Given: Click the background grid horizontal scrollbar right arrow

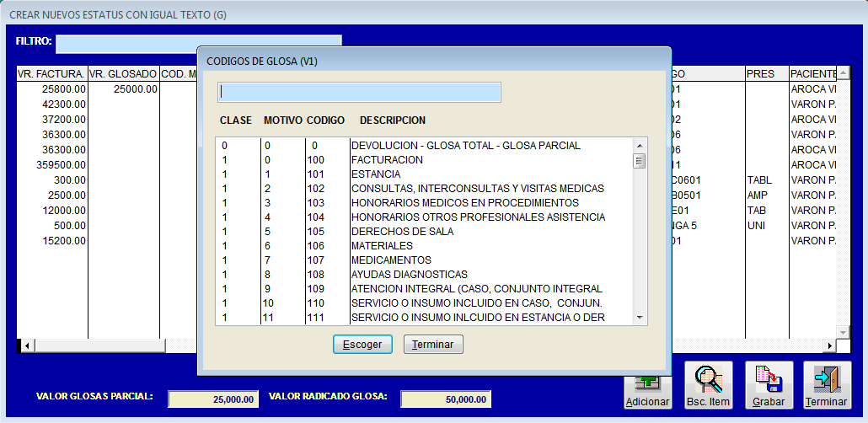Looking at the screenshot, I should [x=829, y=345].
